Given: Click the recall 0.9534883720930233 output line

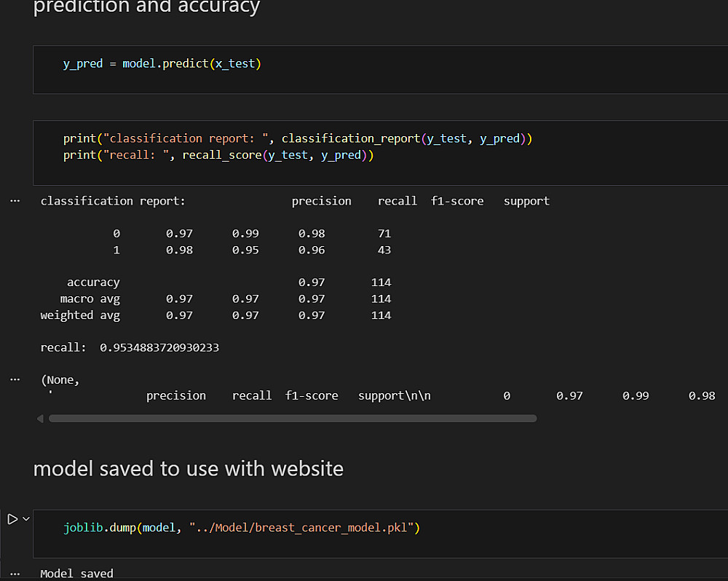Looking at the screenshot, I should [x=130, y=348].
